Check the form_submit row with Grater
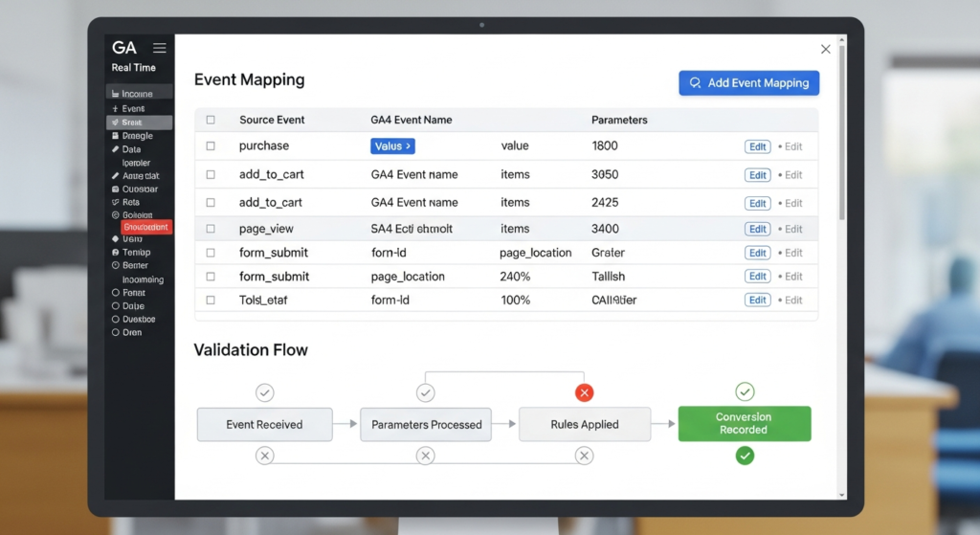The width and height of the screenshot is (980, 535). tap(211, 253)
